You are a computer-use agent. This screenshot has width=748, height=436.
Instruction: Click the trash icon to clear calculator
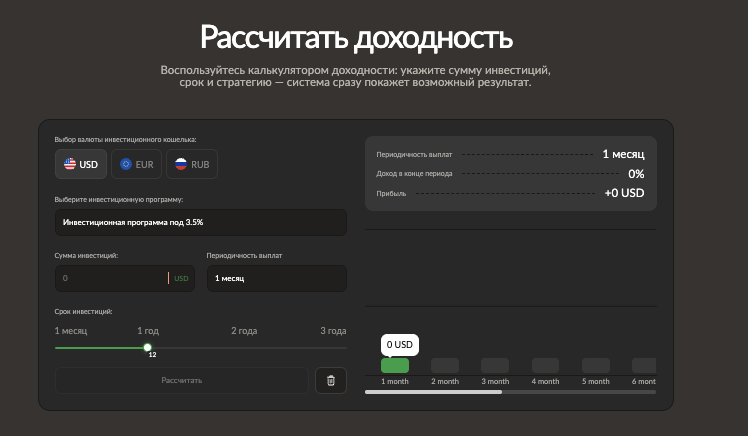[x=331, y=380]
